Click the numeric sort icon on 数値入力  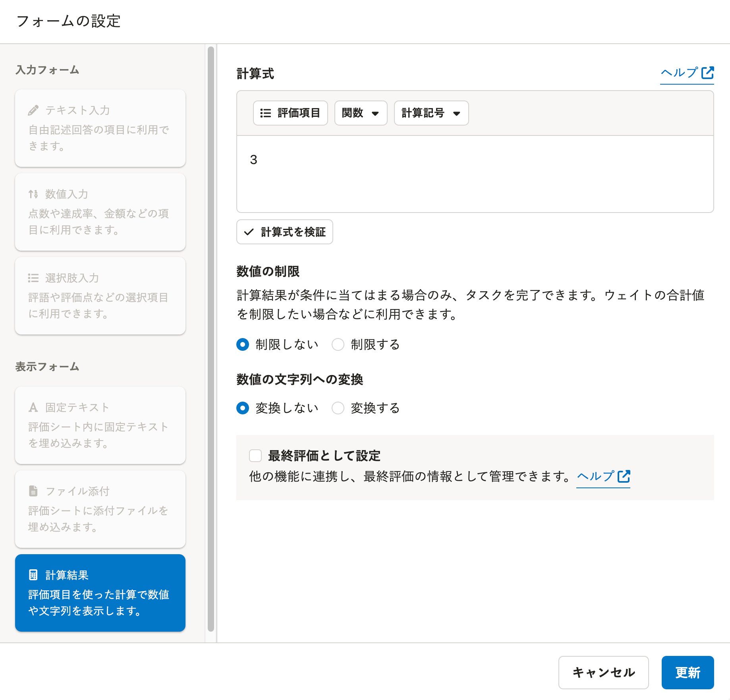coord(33,194)
